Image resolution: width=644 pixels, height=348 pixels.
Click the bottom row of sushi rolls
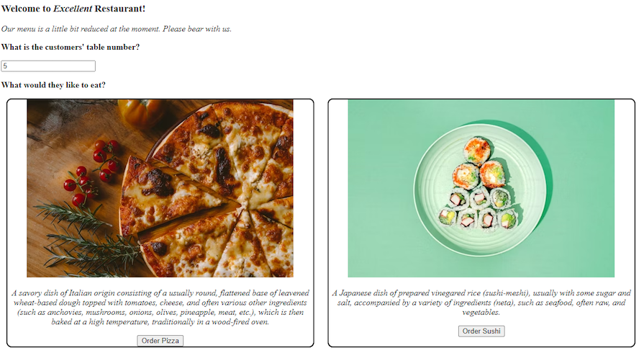pyautogui.click(x=479, y=217)
